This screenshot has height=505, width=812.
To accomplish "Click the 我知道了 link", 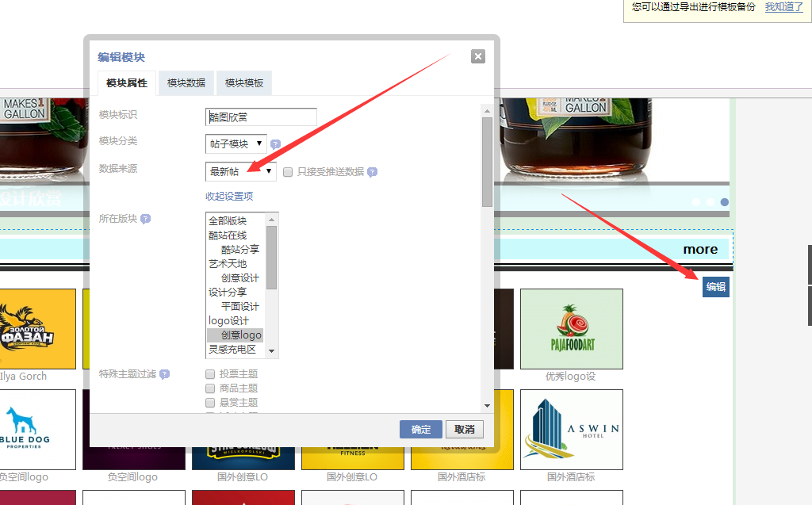I will (x=783, y=6).
